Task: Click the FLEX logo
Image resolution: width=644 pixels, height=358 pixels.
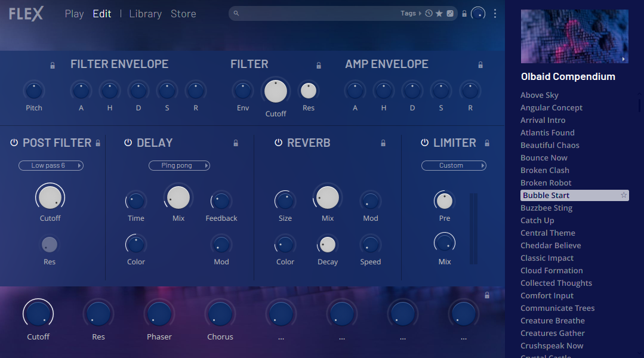Action: [x=26, y=14]
